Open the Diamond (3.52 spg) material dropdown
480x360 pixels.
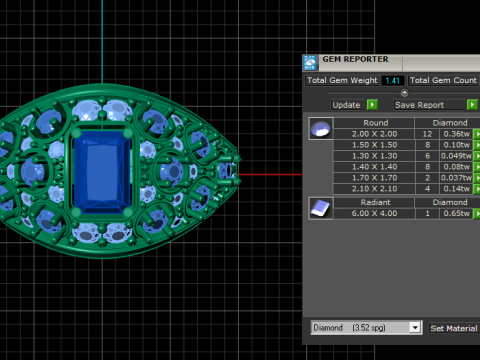pyautogui.click(x=367, y=328)
